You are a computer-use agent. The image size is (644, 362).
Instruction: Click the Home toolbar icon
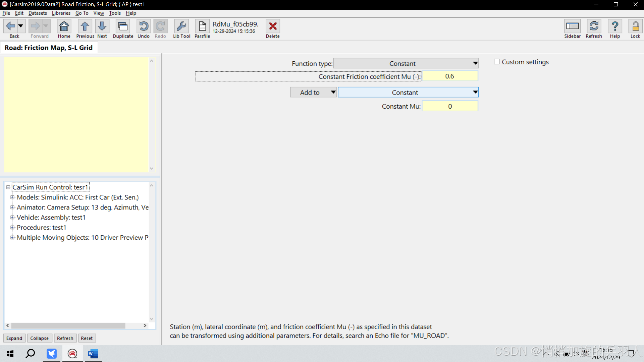64,26
